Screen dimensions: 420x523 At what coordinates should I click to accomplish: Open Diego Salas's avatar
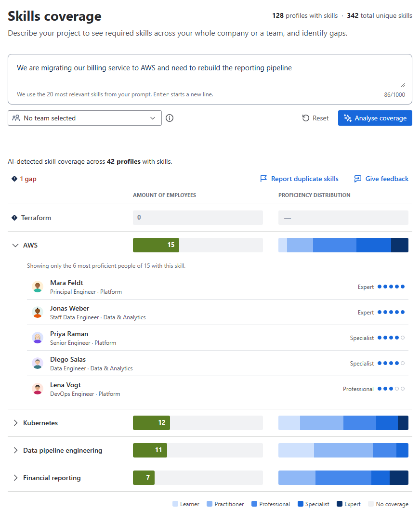(x=38, y=364)
